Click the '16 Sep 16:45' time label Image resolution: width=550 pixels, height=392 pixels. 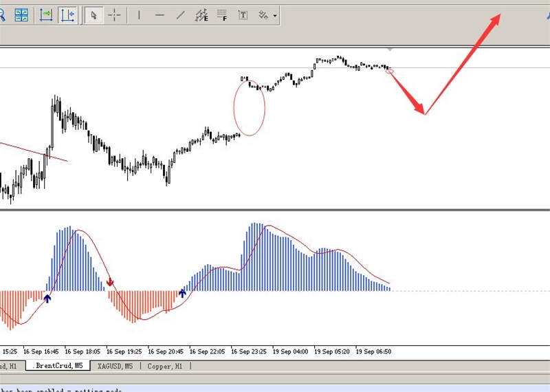point(41,351)
